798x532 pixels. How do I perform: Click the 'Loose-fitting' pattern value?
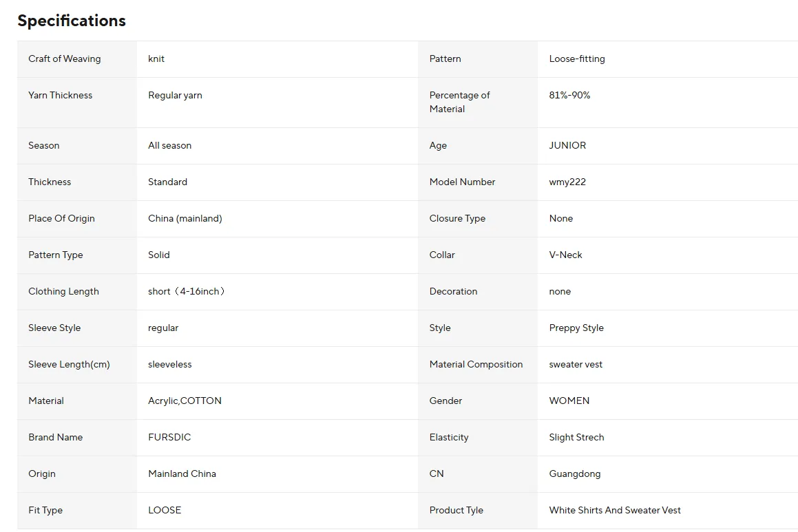pos(577,58)
